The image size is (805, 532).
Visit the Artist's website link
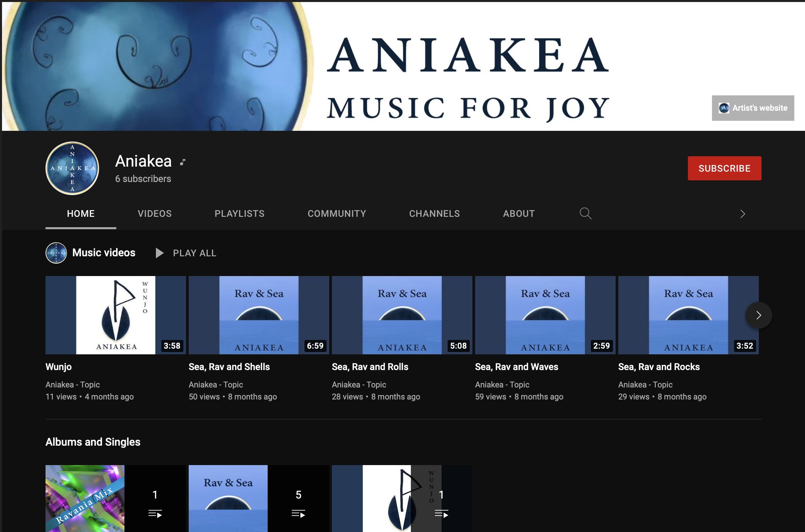pos(753,108)
